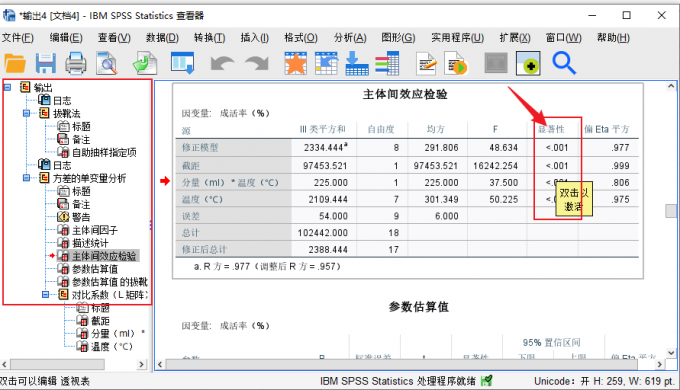Click the run script document icon

[455, 63]
